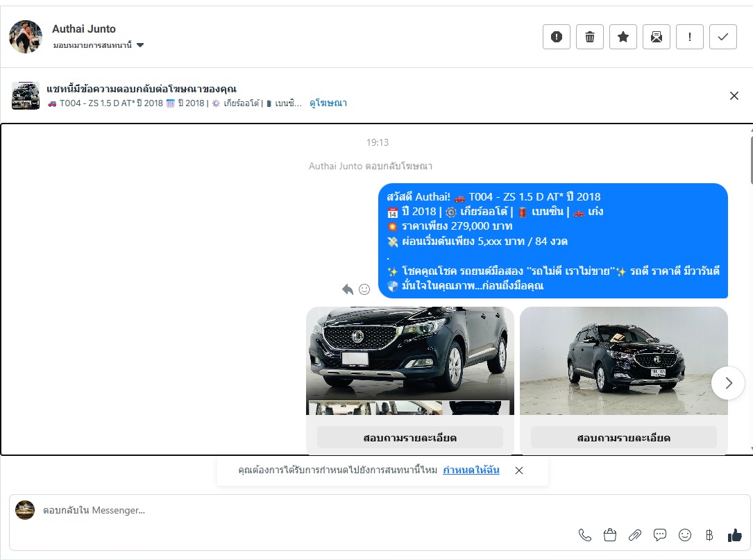Dismiss the assignment prompt banner
The image size is (753, 560).
tap(519, 470)
